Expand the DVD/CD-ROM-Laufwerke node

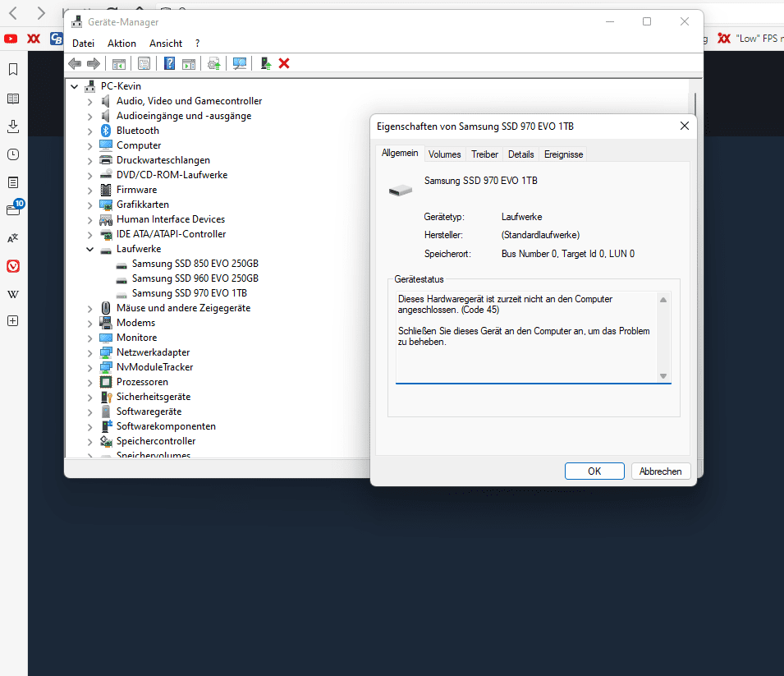(90, 176)
